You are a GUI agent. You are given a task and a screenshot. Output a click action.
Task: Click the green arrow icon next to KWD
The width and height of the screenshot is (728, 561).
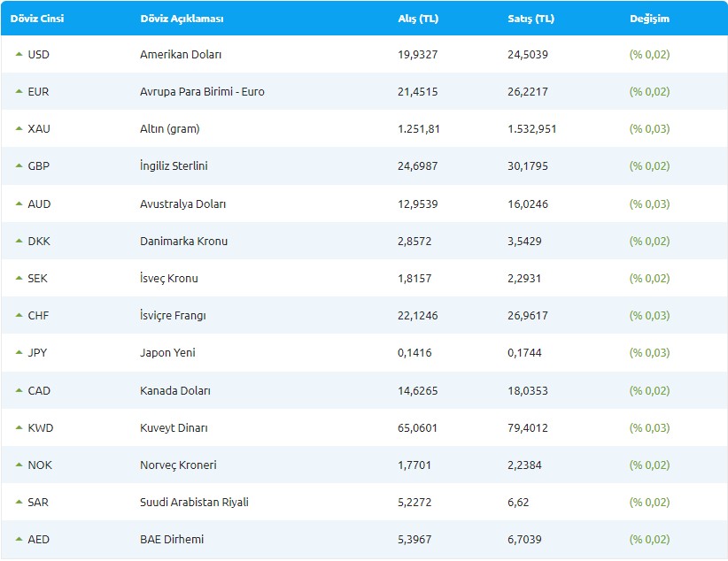click(x=19, y=427)
